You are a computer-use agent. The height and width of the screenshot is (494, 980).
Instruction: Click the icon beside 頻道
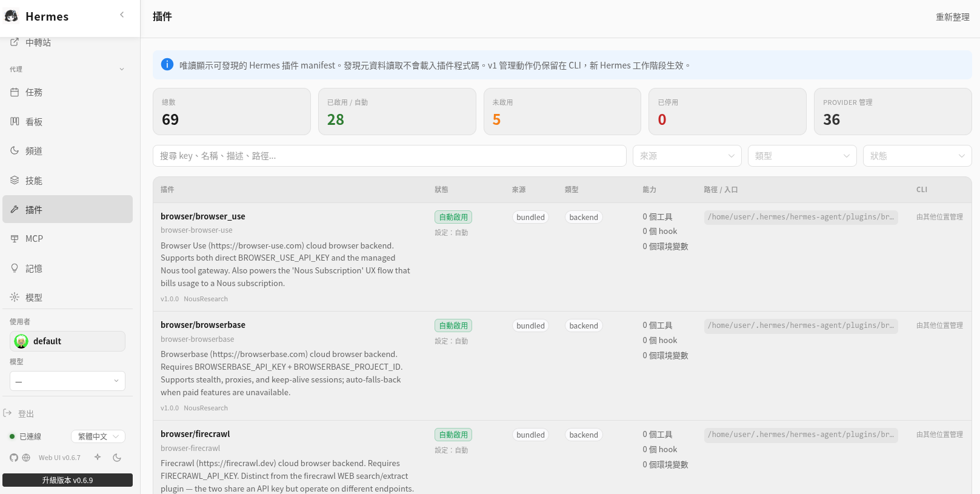(x=15, y=151)
